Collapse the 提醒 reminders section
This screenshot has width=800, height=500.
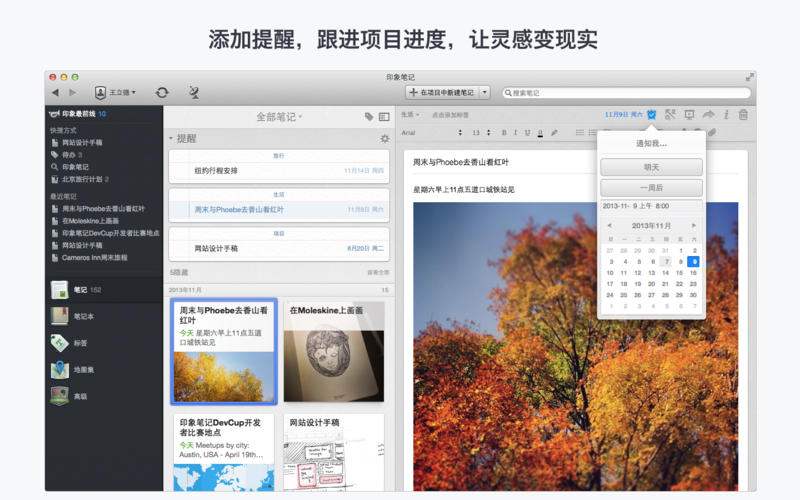(171, 139)
